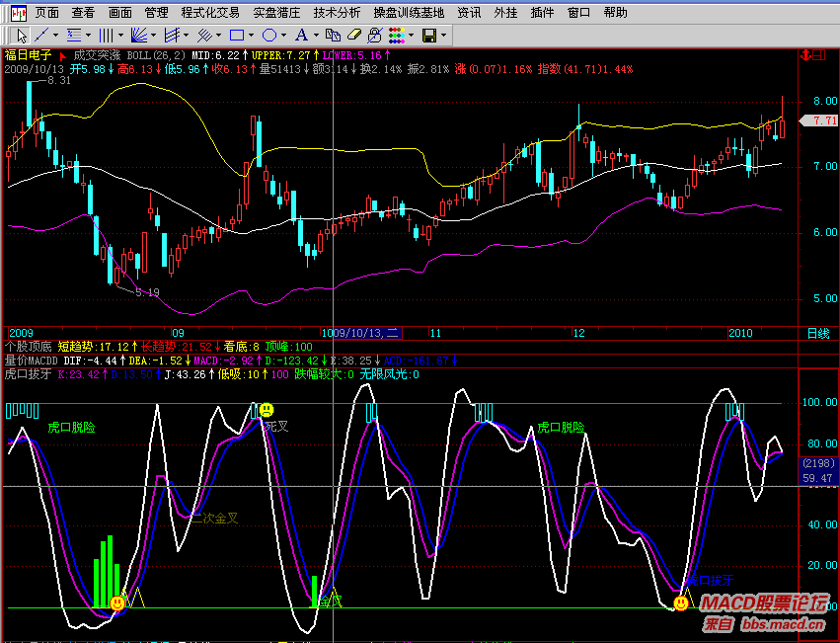Click the yellow sad face 死叉 marker
The height and width of the screenshot is (643, 840).
click(267, 410)
